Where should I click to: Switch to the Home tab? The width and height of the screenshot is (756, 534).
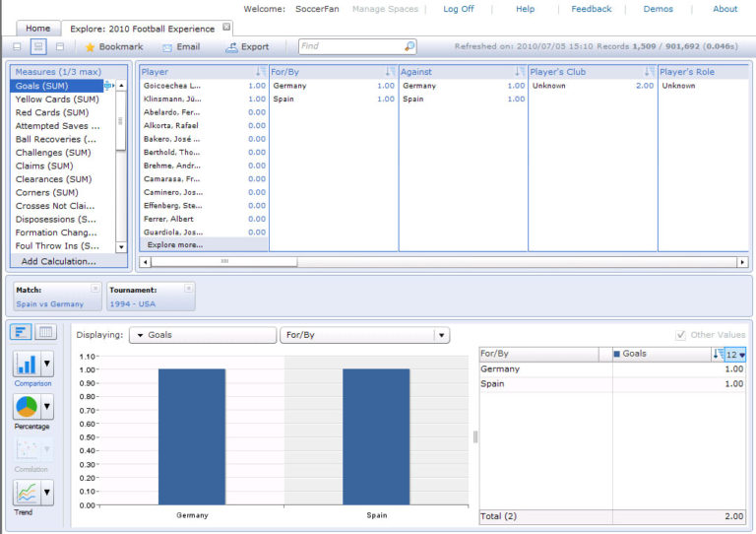pos(38,29)
